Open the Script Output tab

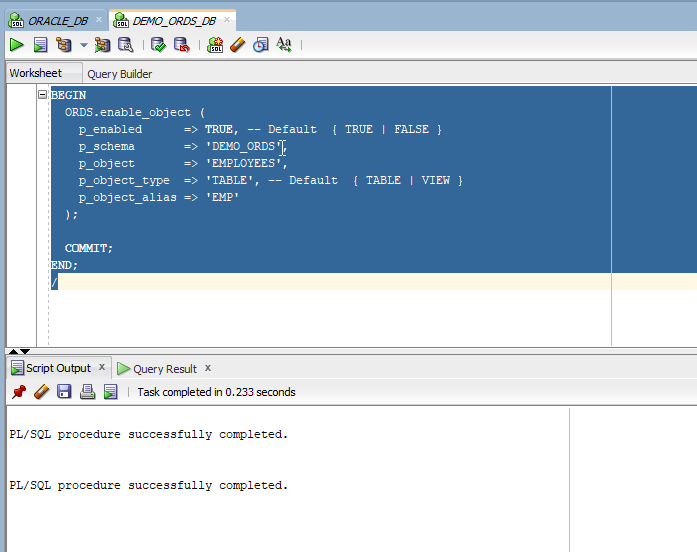(58, 368)
